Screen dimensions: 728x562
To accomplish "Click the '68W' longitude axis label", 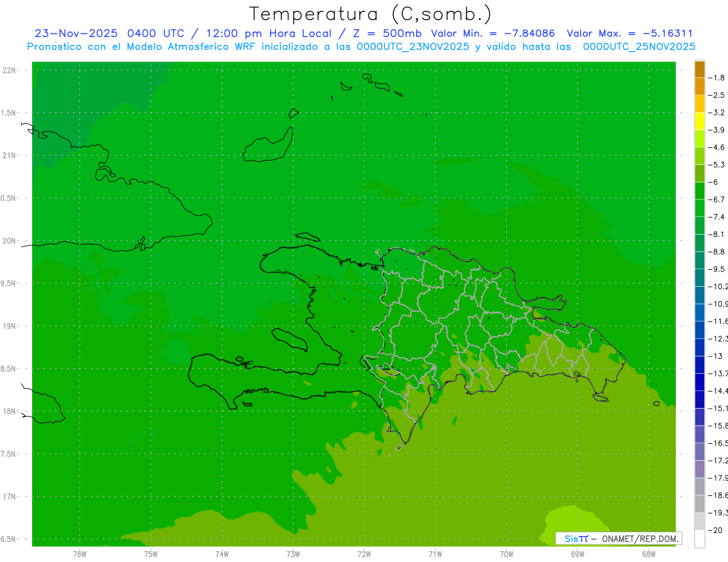I will (649, 554).
